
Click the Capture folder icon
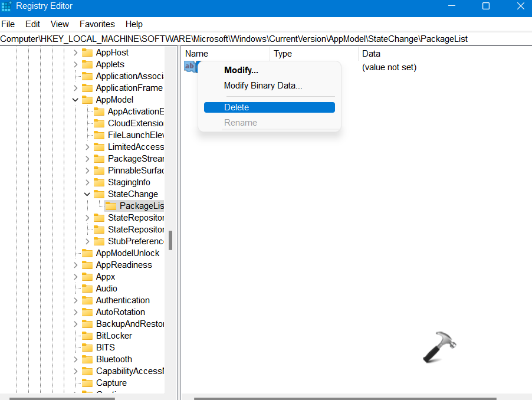[87, 383]
